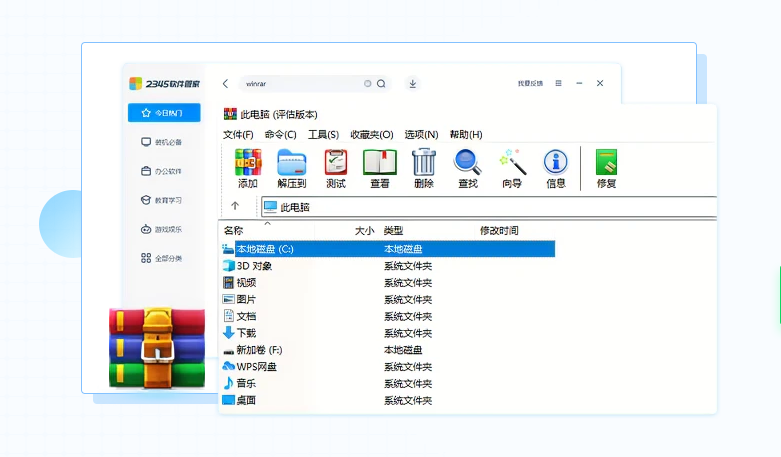Select the WPS网盘 row
The width and height of the screenshot is (781, 457).
tap(388, 367)
